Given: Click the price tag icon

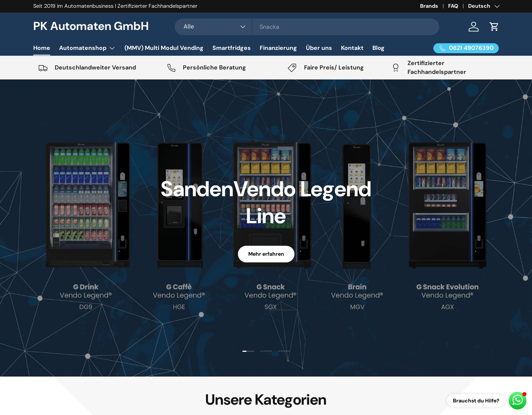Looking at the screenshot, I should pos(292,68).
